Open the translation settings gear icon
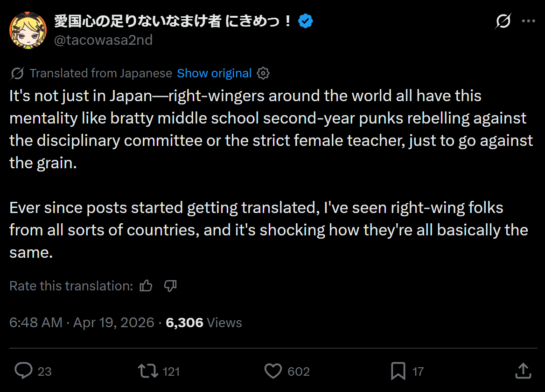545x392 pixels. [x=263, y=73]
